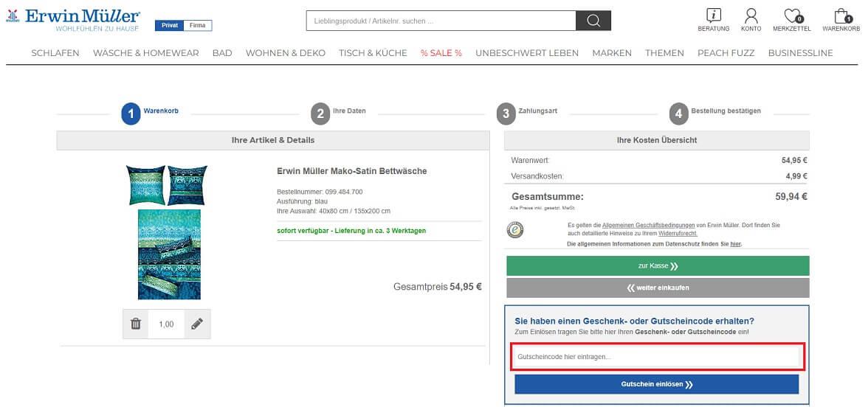Open the Marken menu
The image size is (868, 407).
point(612,53)
